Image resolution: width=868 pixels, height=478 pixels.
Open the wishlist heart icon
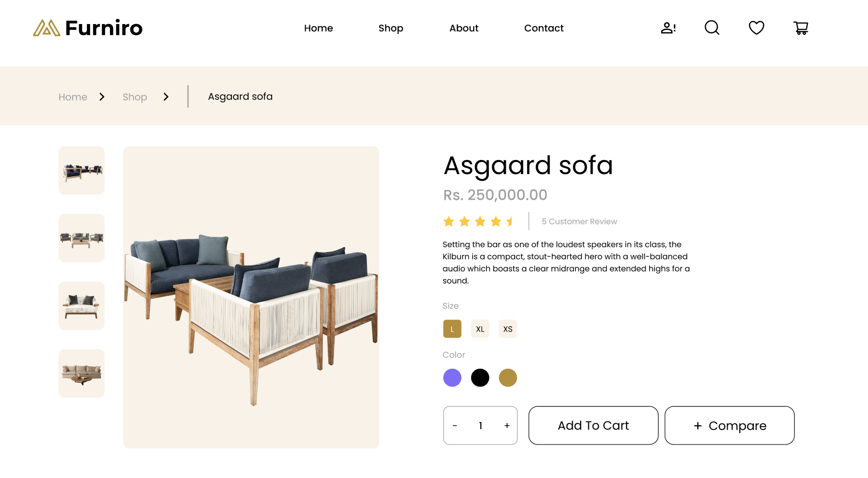tap(756, 28)
